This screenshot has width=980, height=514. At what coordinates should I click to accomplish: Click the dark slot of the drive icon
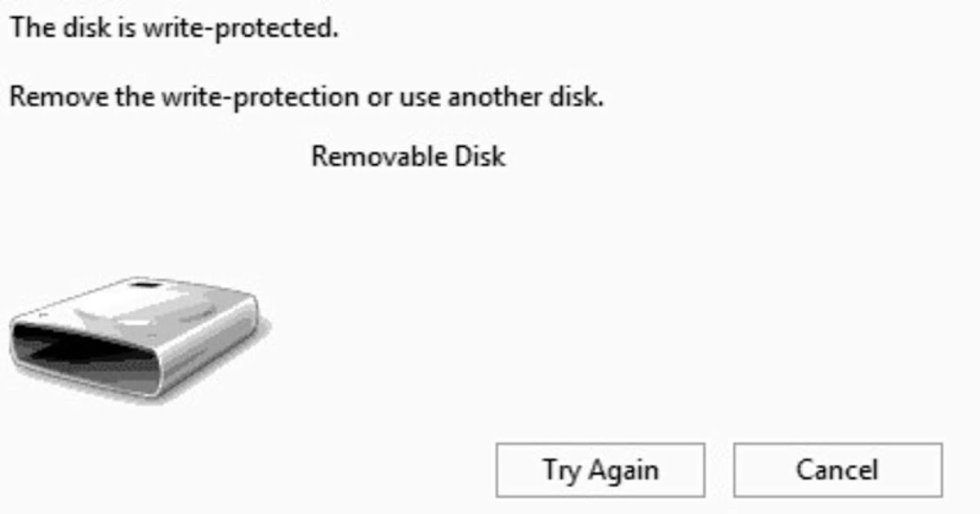(x=78, y=351)
